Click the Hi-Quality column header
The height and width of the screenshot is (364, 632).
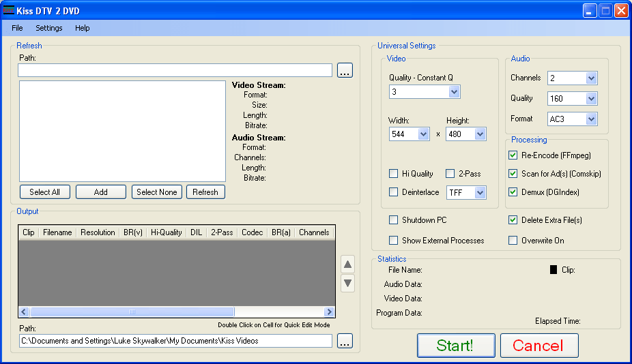[x=166, y=232]
